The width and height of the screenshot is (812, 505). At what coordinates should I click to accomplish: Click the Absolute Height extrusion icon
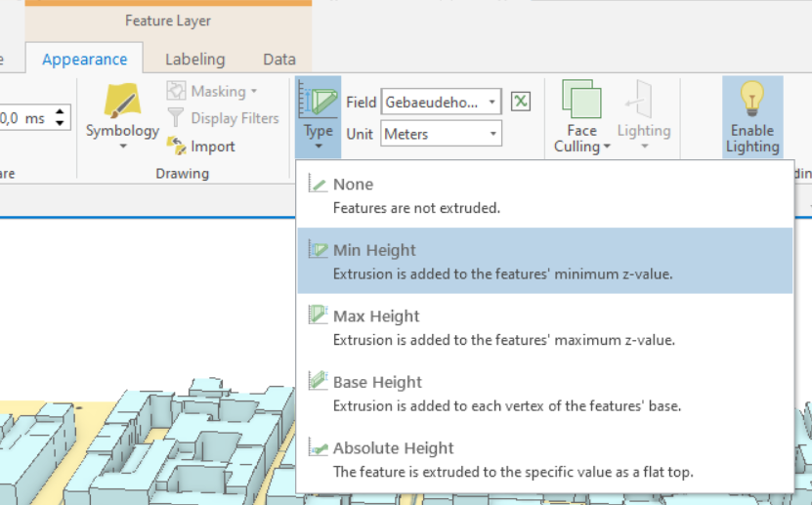318,446
